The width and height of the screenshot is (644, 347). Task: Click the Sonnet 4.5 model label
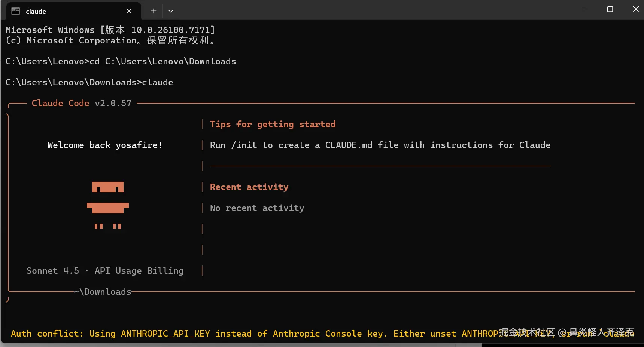(x=53, y=271)
